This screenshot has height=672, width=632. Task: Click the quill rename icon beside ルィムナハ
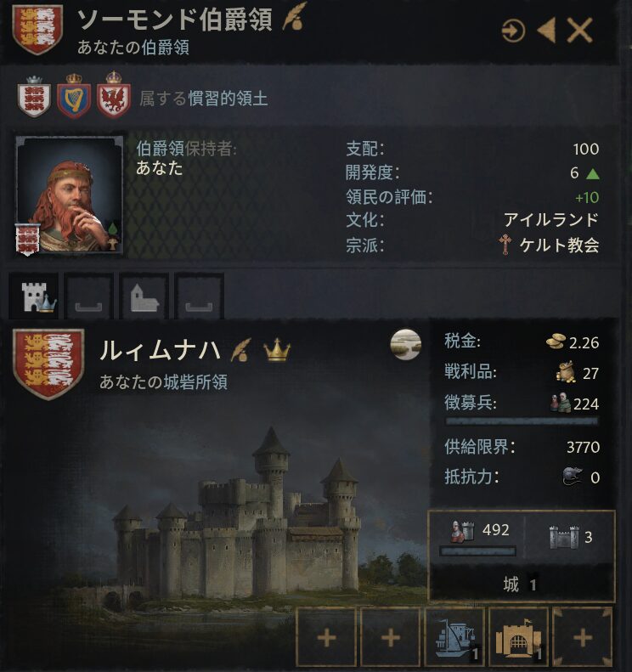coord(240,350)
